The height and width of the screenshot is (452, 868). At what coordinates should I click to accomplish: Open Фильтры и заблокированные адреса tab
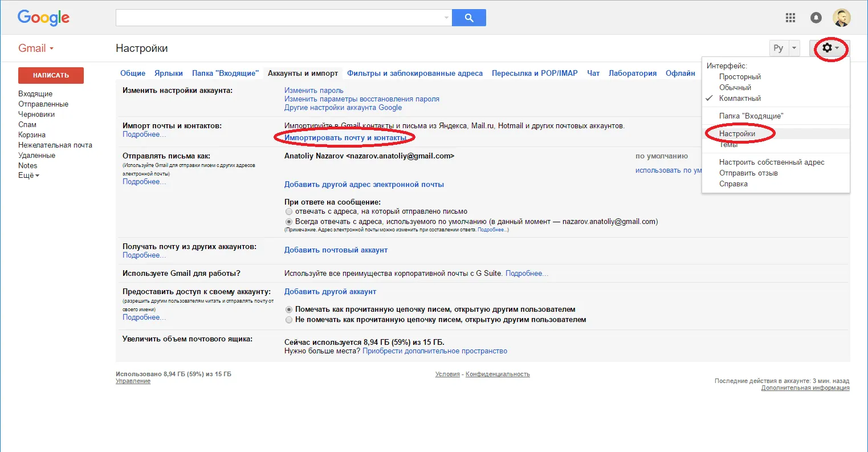pyautogui.click(x=415, y=73)
